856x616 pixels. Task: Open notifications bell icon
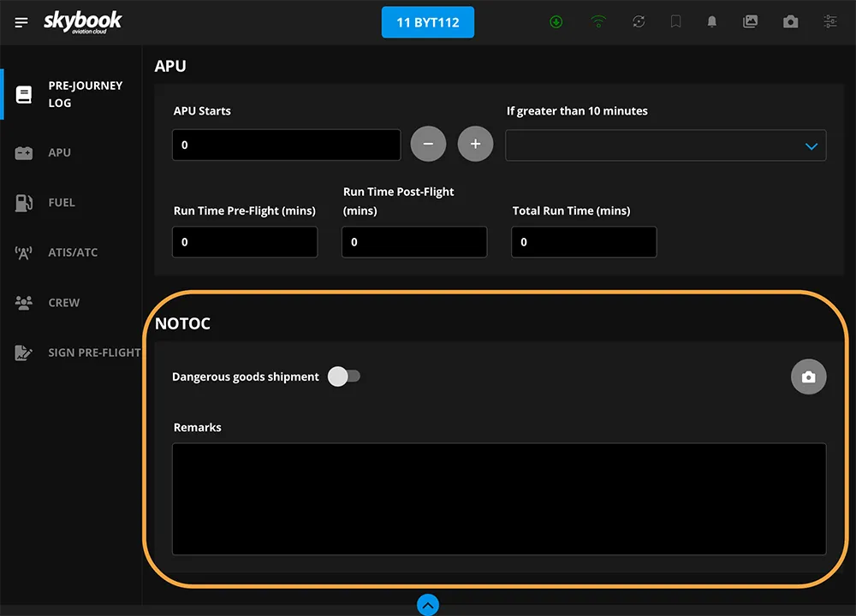711,22
